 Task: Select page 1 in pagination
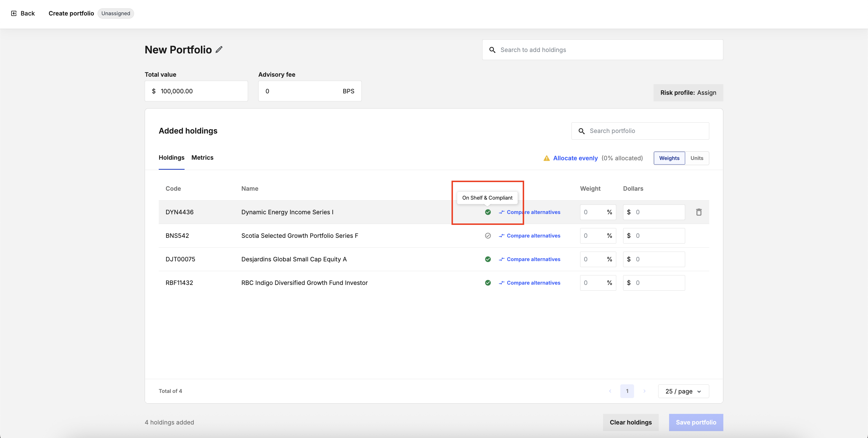click(627, 391)
